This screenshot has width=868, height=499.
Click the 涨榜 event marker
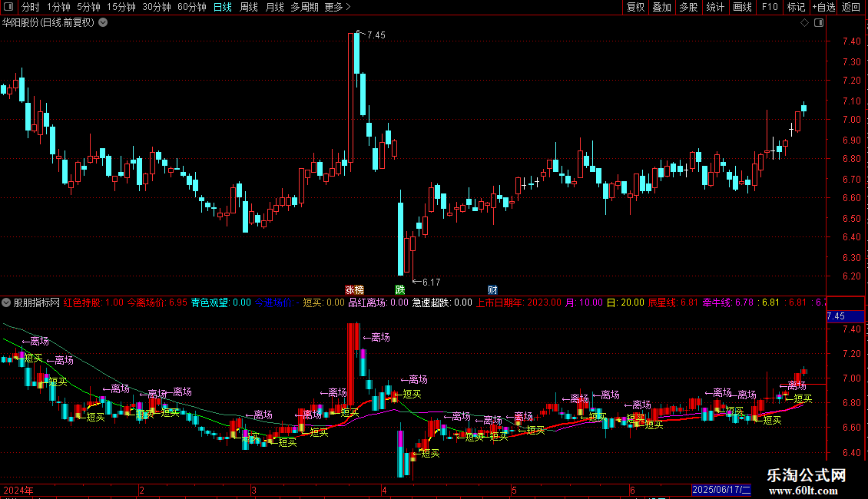(355, 290)
